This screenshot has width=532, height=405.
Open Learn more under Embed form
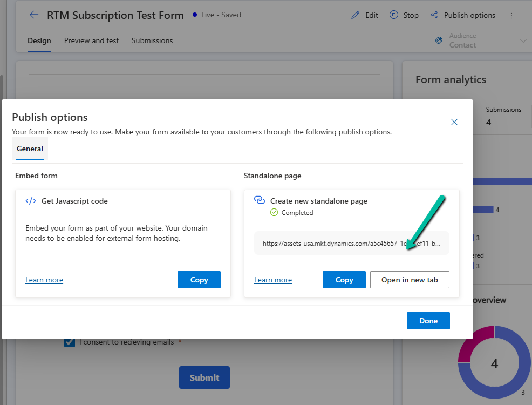coord(44,280)
